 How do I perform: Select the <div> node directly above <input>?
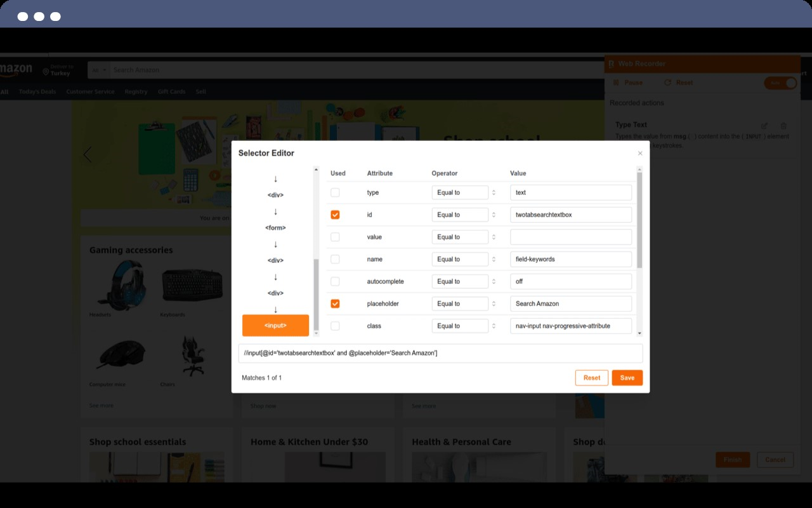pyautogui.click(x=275, y=293)
